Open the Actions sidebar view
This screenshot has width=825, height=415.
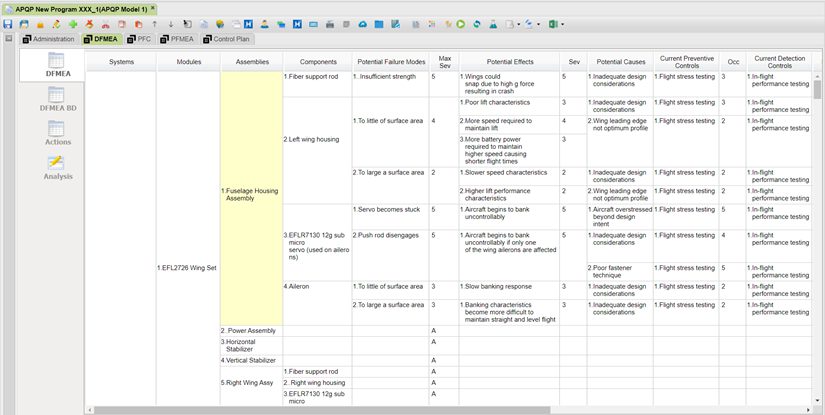[57, 134]
